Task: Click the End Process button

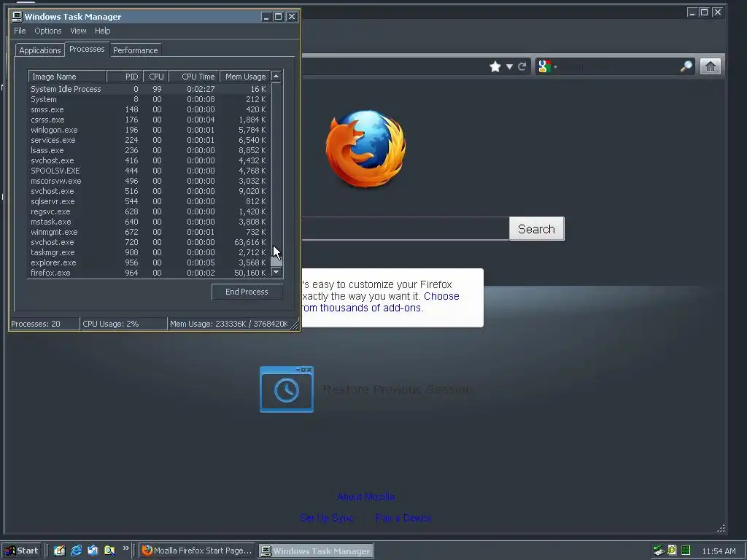Action: tap(247, 292)
